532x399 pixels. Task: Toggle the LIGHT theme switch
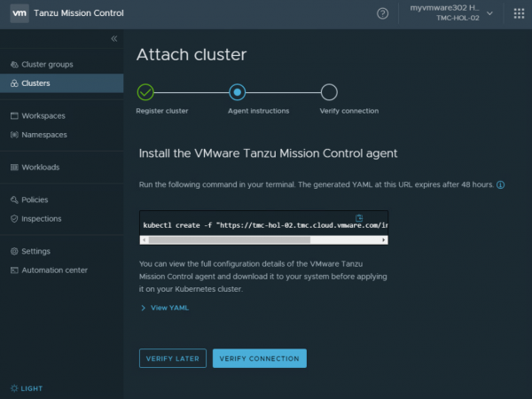pos(26,388)
